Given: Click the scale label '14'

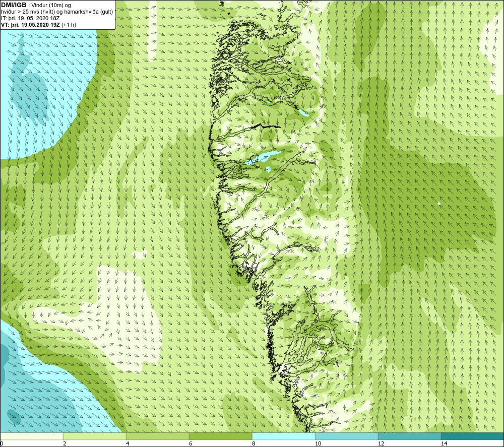Looking at the screenshot, I should tap(444, 444).
